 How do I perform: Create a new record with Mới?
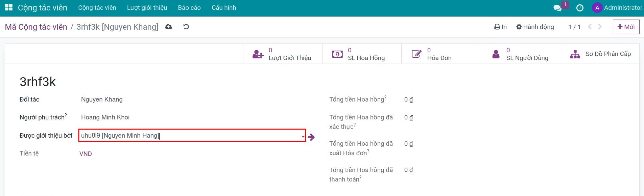[x=626, y=27]
